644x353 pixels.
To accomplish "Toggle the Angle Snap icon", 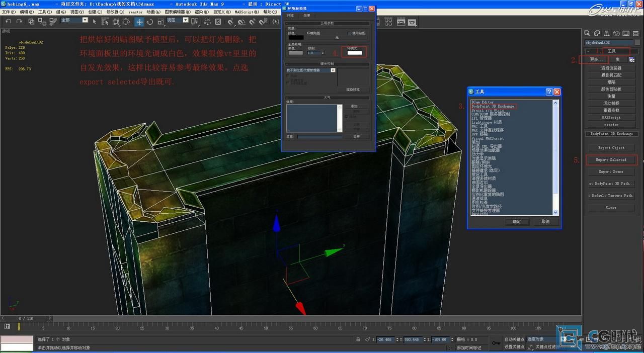I will point(242,22).
